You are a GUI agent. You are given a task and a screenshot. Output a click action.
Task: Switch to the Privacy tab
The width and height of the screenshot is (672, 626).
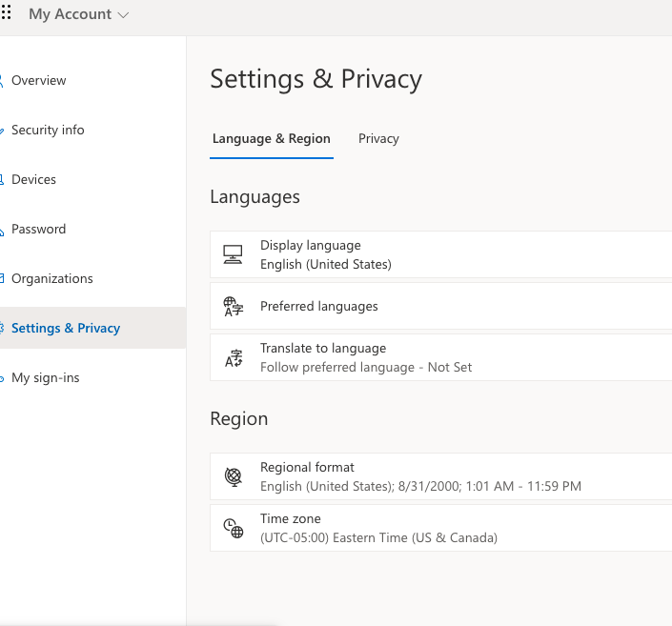tap(378, 138)
